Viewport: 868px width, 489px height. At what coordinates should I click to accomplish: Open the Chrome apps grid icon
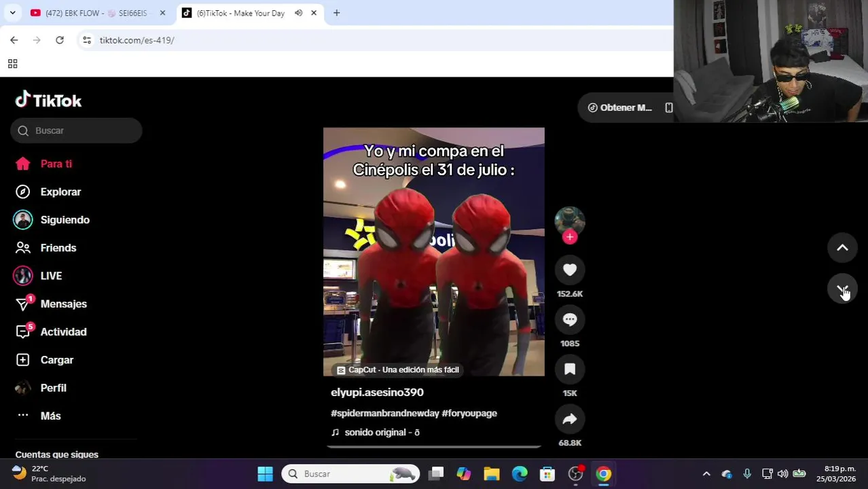[x=12, y=64]
